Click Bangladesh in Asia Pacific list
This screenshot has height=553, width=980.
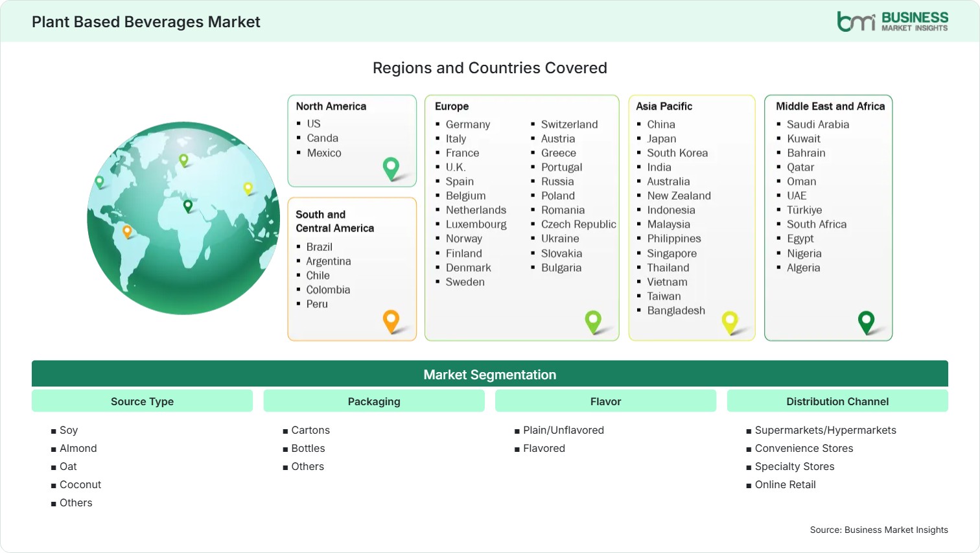(x=676, y=311)
